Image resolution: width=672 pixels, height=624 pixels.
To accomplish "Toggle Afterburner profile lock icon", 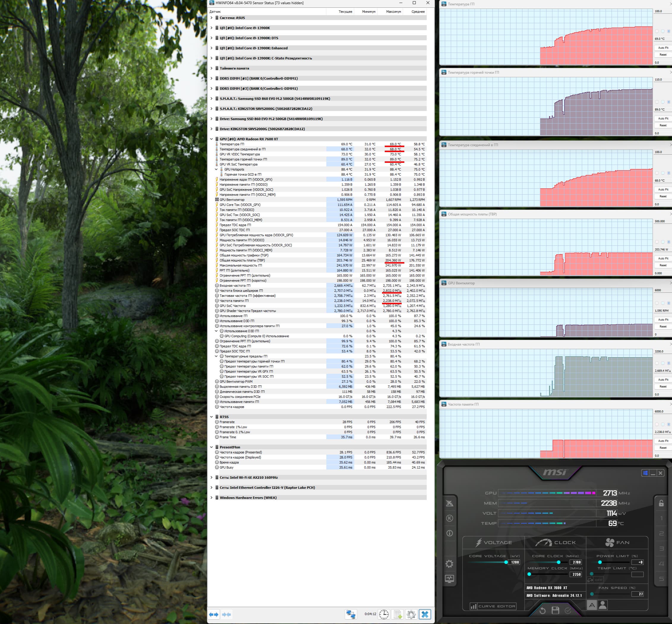I will 661,503.
